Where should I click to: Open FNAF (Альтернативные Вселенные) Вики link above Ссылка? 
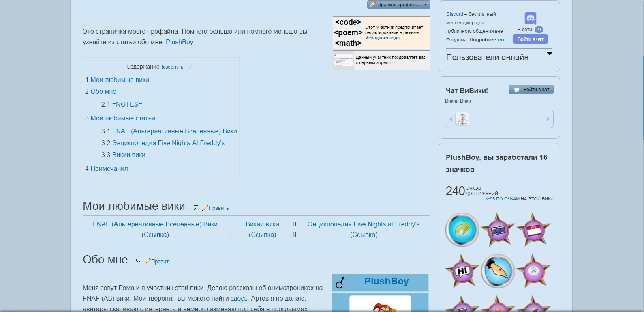155,224
